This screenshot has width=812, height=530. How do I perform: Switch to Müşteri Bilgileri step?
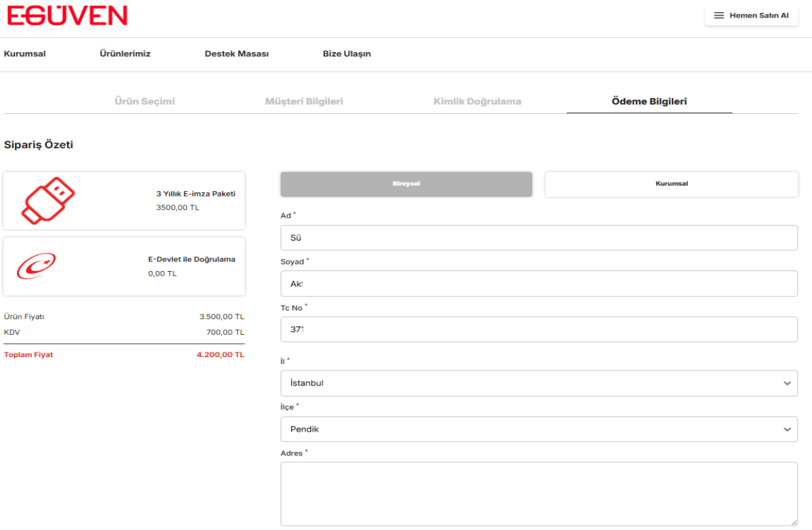click(x=304, y=102)
